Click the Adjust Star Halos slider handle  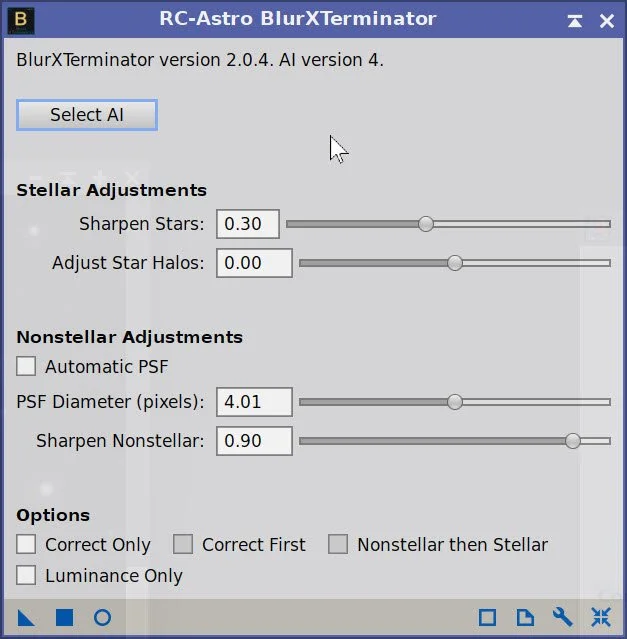click(455, 263)
